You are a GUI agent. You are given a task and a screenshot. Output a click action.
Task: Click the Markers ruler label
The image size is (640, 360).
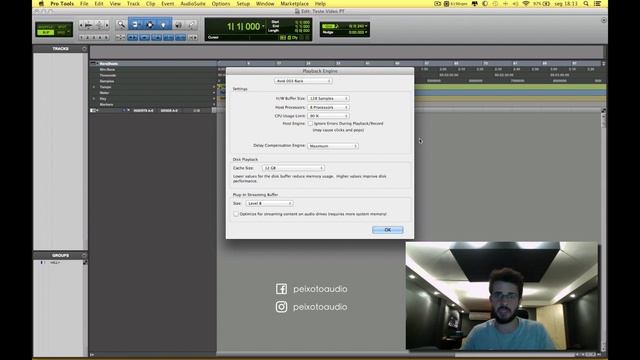[x=107, y=104]
